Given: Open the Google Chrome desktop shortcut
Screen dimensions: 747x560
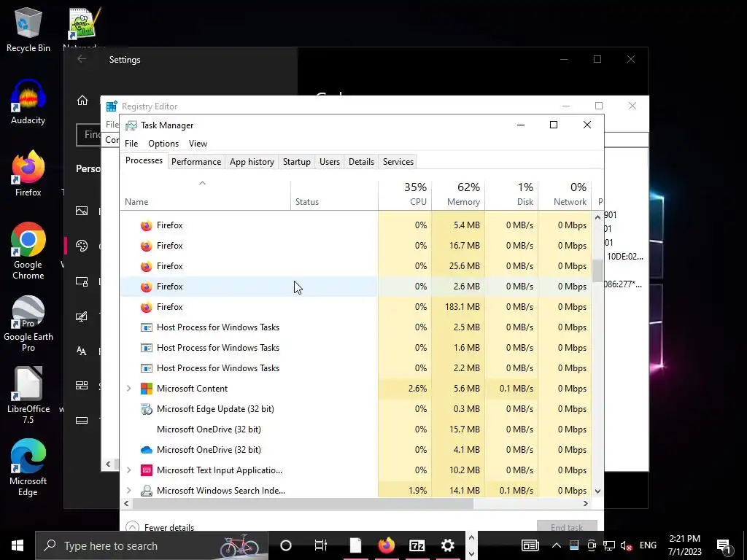Looking at the screenshot, I should (x=28, y=251).
